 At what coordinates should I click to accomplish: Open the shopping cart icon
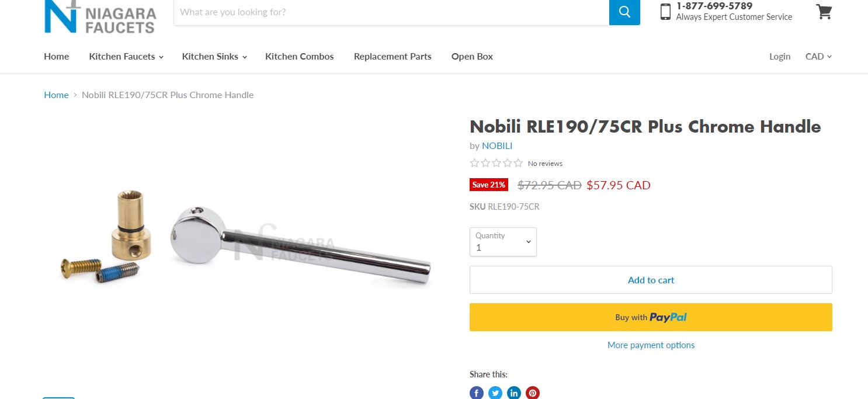(x=824, y=12)
